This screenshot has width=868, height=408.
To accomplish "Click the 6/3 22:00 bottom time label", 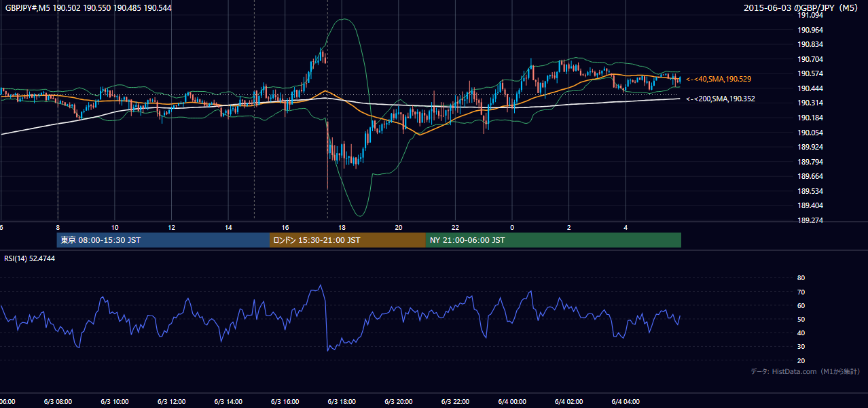I will point(455,402).
